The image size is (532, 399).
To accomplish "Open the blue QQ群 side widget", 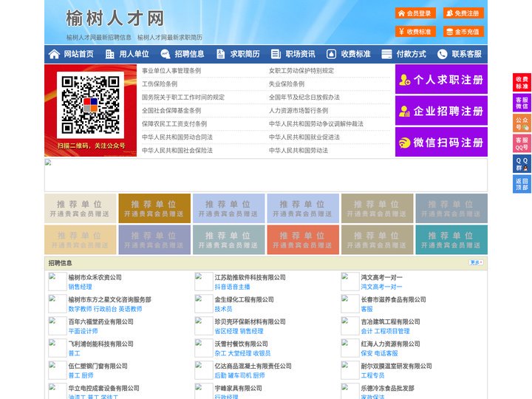I will [522, 164].
